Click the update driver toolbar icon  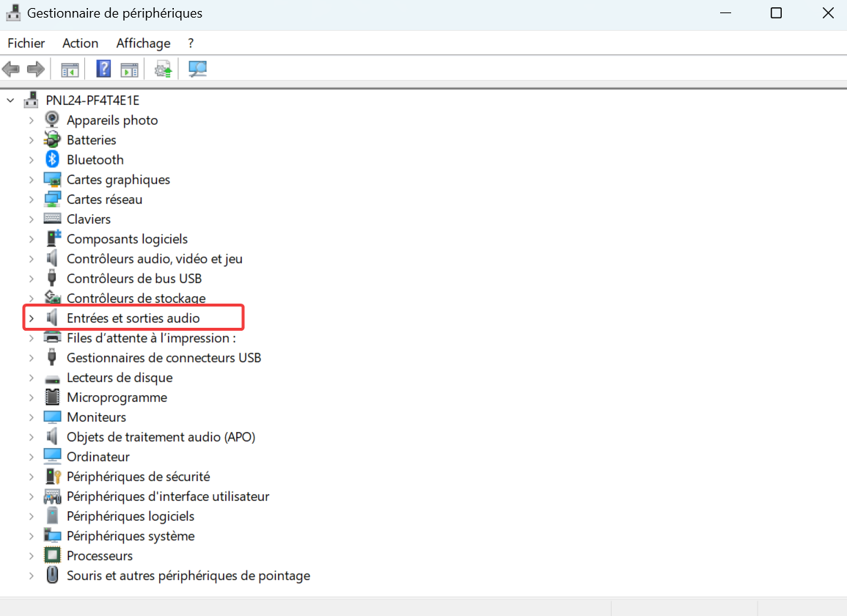click(x=163, y=69)
